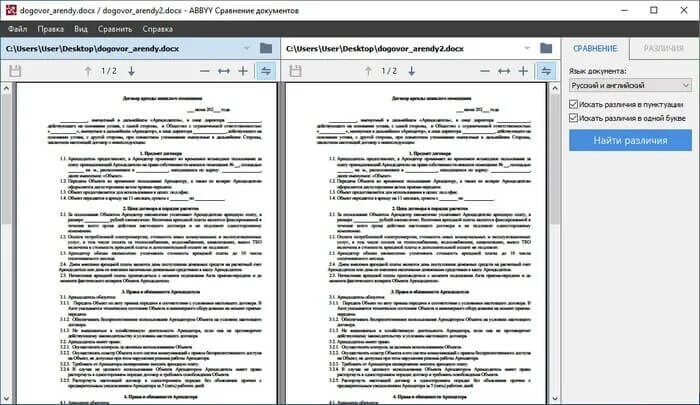Go to previous page in left document
700x405 pixels.
88,71
